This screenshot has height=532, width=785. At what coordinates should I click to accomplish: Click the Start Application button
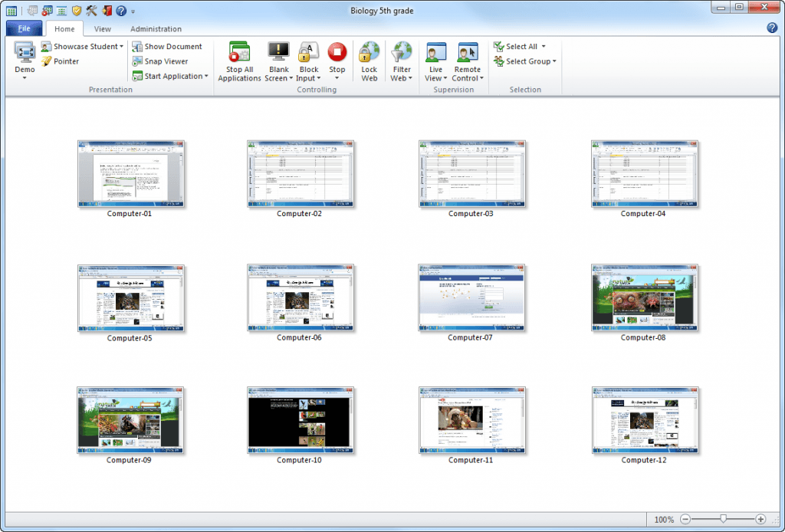click(166, 76)
